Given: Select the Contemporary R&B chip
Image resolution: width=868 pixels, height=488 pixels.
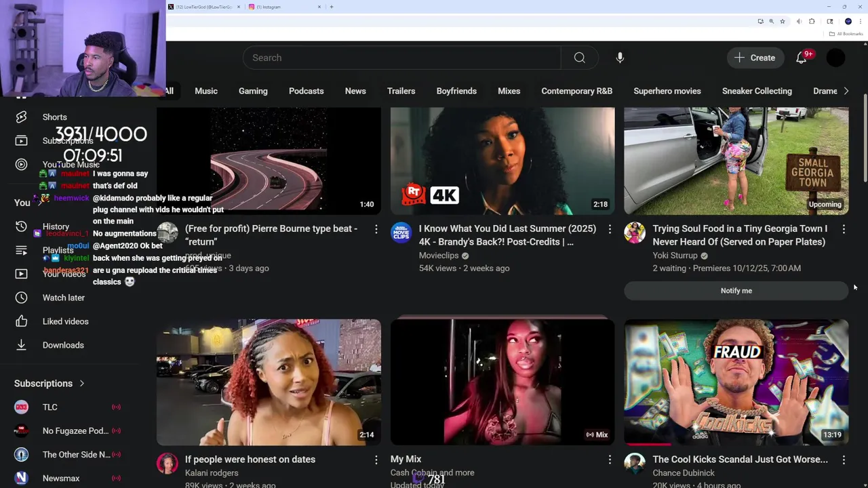Looking at the screenshot, I should point(576,91).
